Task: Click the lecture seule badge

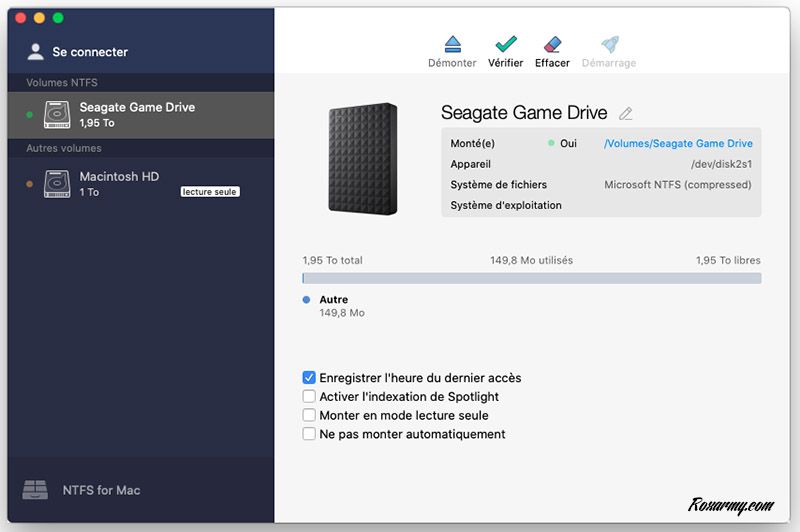Action: coord(210,192)
